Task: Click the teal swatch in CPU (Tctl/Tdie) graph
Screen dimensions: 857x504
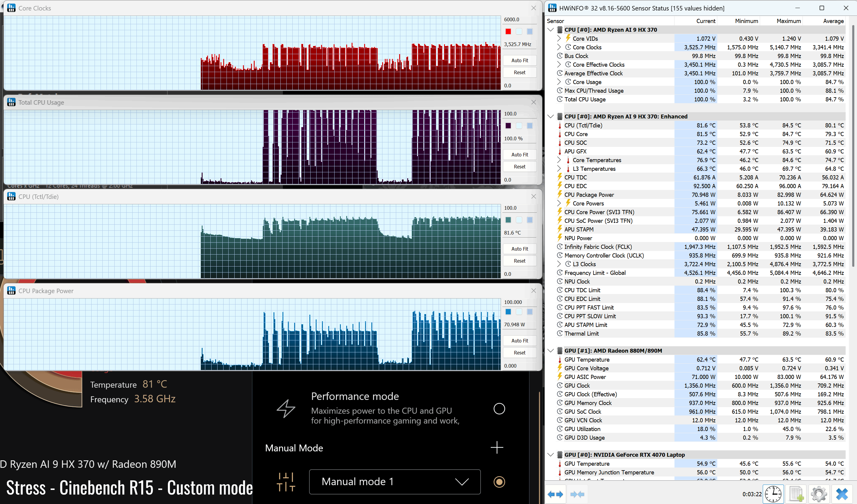Action: (508, 220)
